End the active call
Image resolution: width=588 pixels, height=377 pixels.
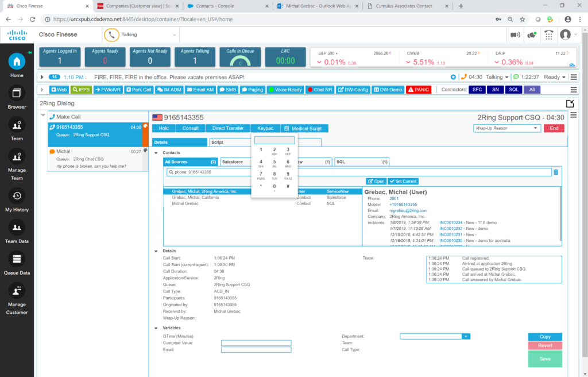[x=554, y=128]
